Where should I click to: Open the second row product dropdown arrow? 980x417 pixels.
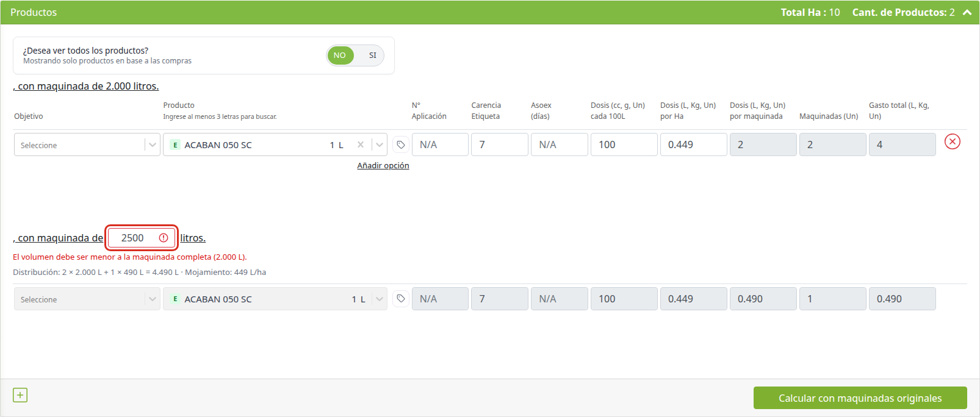[380, 299]
